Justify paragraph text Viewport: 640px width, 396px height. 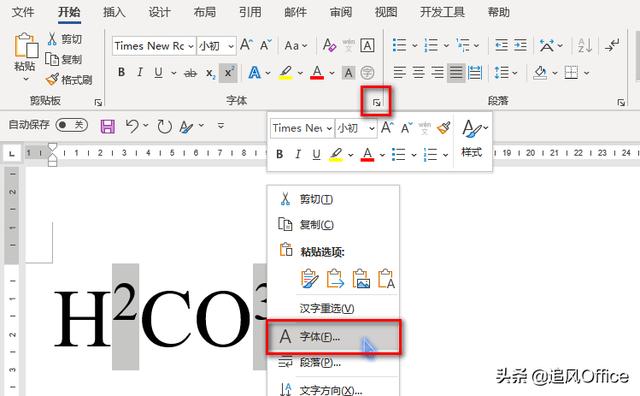(x=456, y=73)
